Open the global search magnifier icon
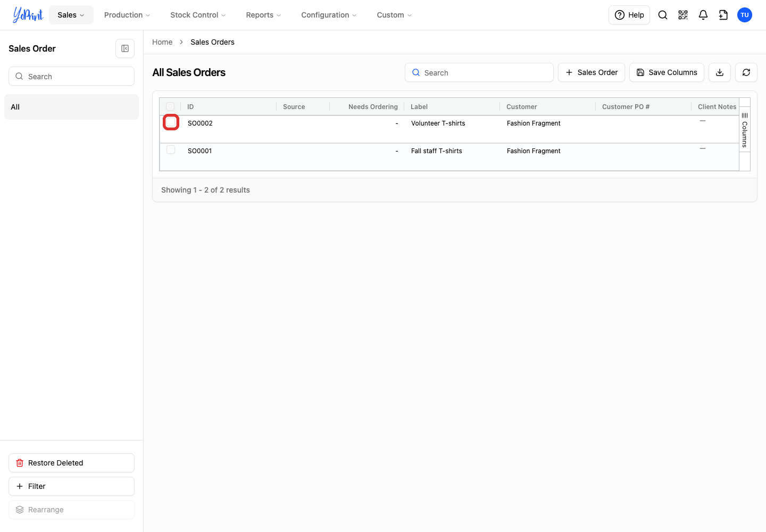 [663, 15]
